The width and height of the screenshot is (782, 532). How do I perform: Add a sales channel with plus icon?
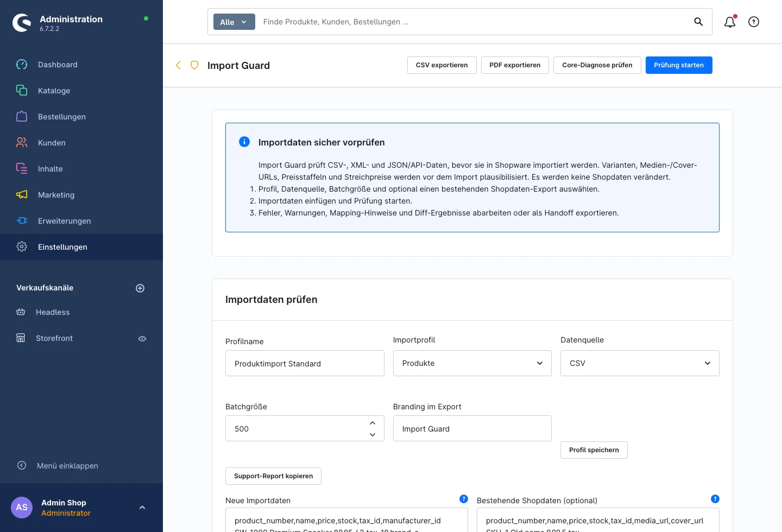(140, 288)
